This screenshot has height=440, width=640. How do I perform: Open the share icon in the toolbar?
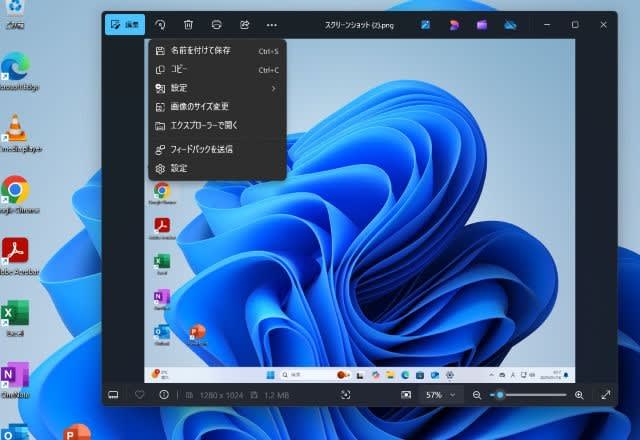(x=244, y=25)
